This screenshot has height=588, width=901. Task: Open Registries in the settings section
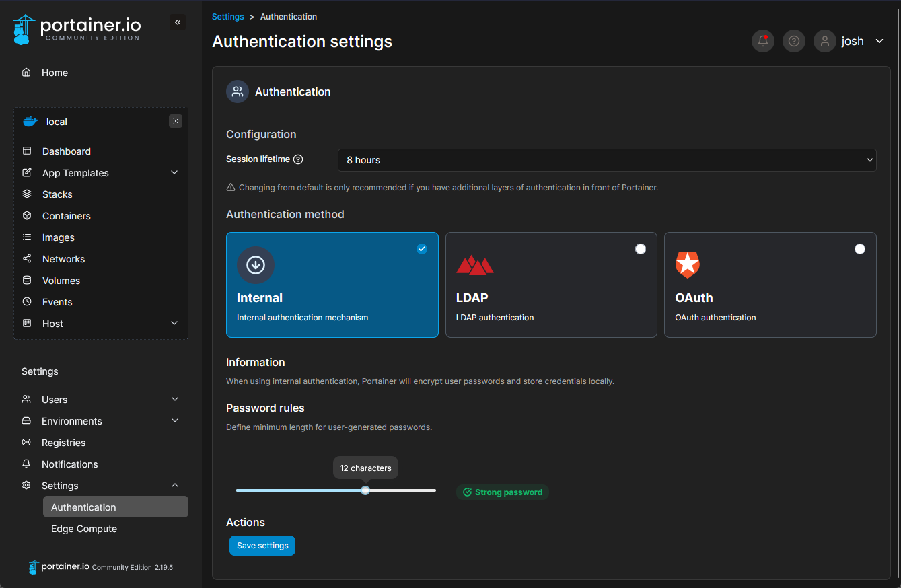64,443
